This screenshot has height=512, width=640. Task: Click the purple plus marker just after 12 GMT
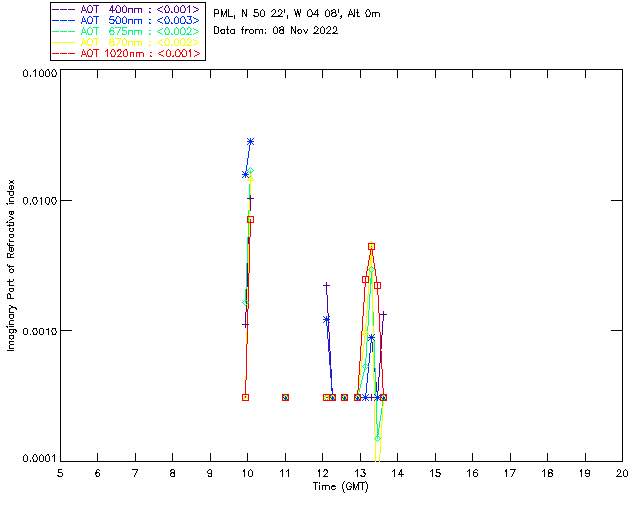pos(326,286)
